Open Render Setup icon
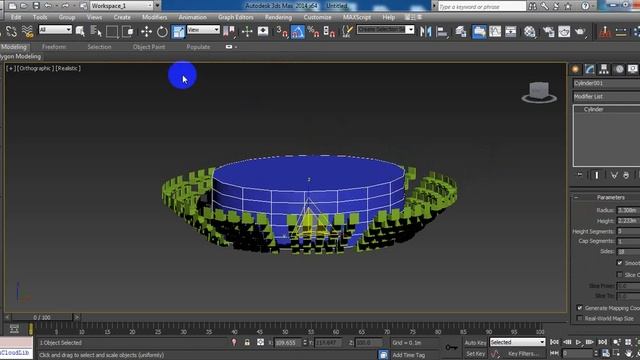 (x=548, y=31)
